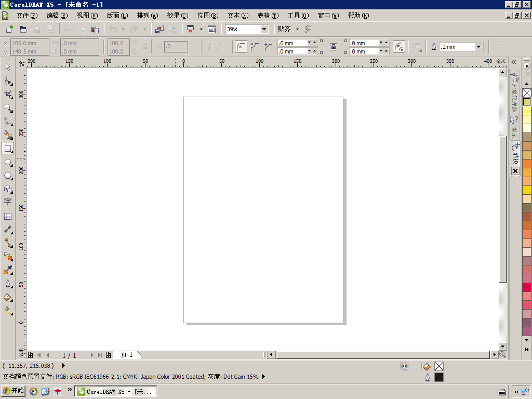Open the 工具(O) menu
The height and width of the screenshot is (399, 532).
[x=298, y=16]
